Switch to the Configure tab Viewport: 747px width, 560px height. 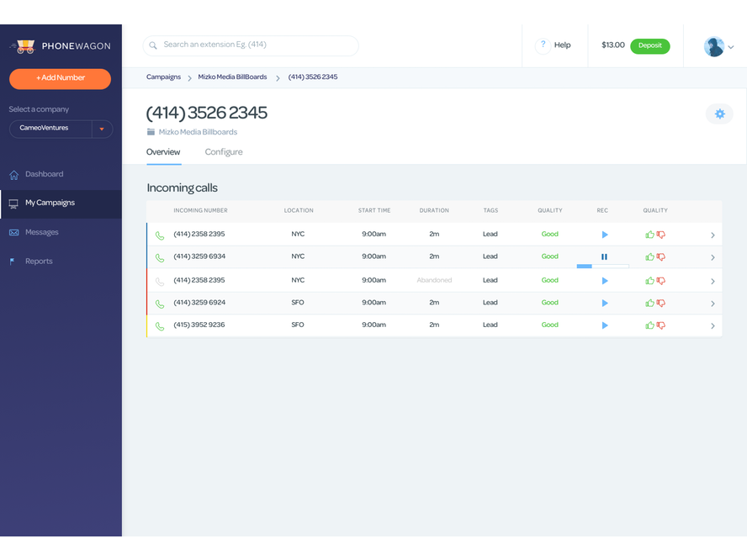[224, 152]
